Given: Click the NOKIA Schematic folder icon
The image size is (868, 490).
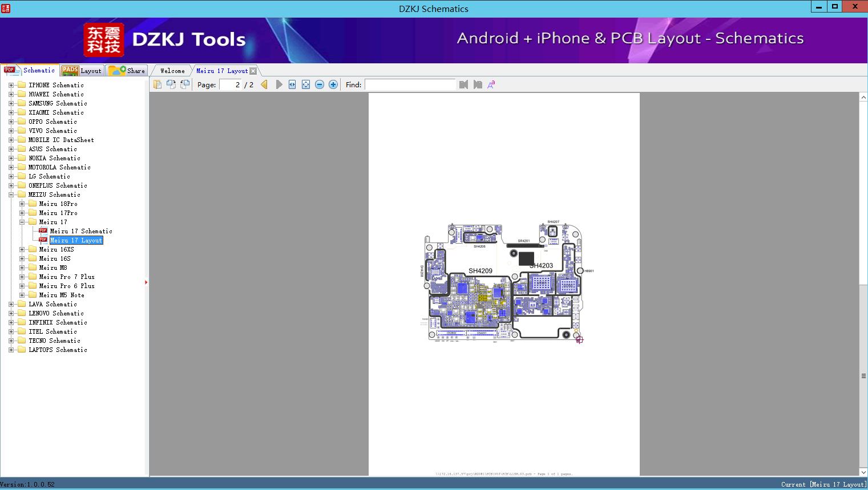Looking at the screenshot, I should pos(22,158).
